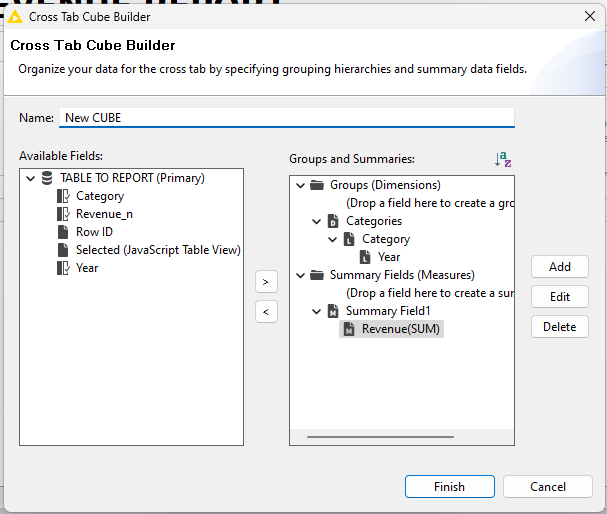Click the Name input field

click(286, 117)
